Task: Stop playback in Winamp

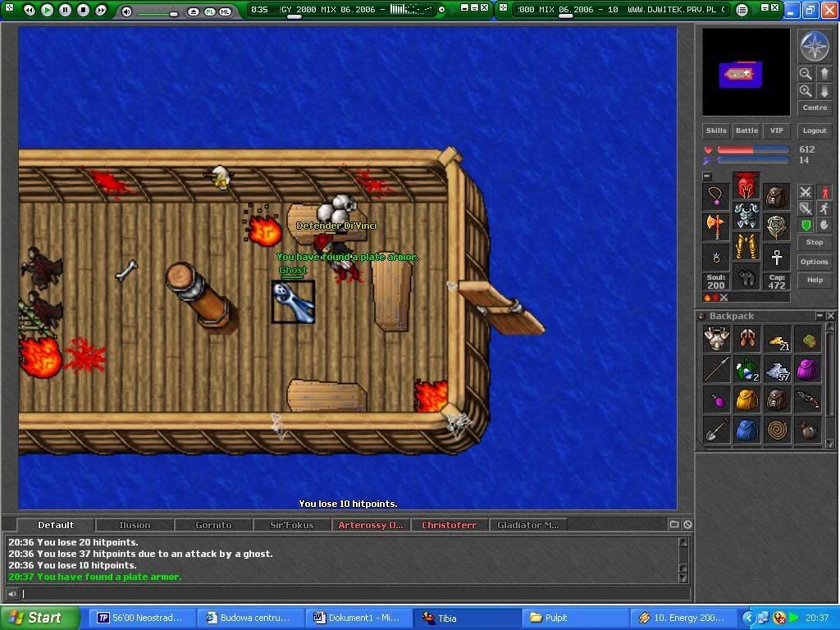Action: click(x=83, y=10)
